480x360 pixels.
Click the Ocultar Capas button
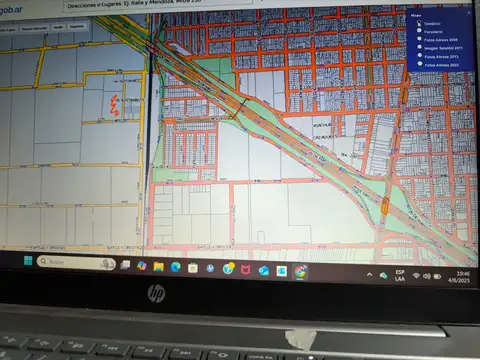pyautogui.click(x=7, y=30)
